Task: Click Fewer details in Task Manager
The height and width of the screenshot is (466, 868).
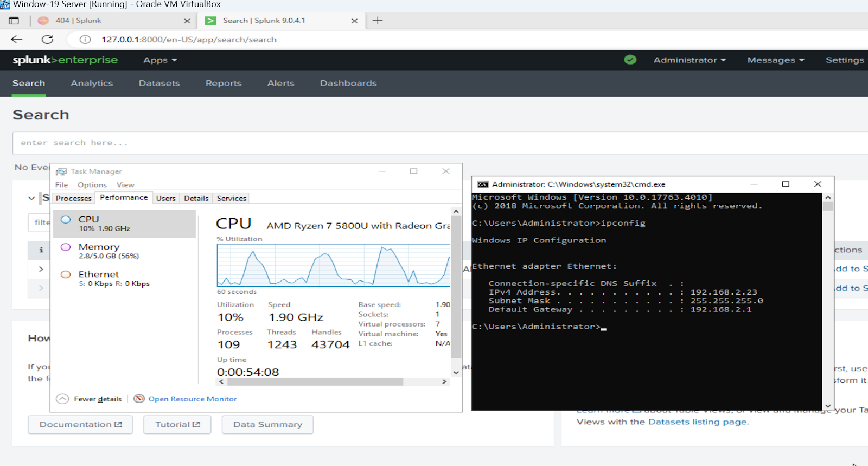Action: pos(98,399)
